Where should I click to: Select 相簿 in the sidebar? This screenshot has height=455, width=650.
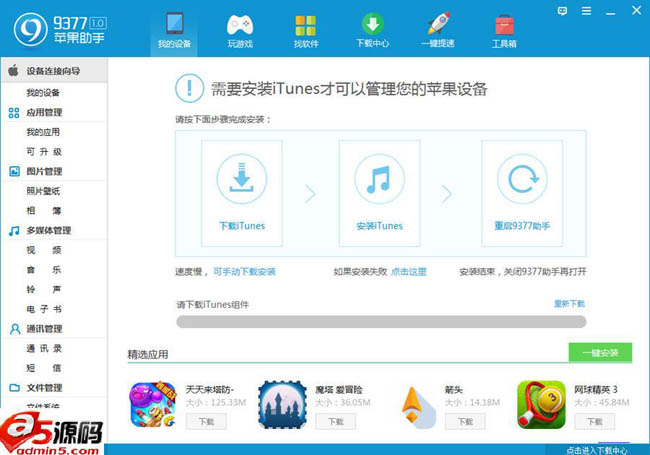[x=44, y=211]
